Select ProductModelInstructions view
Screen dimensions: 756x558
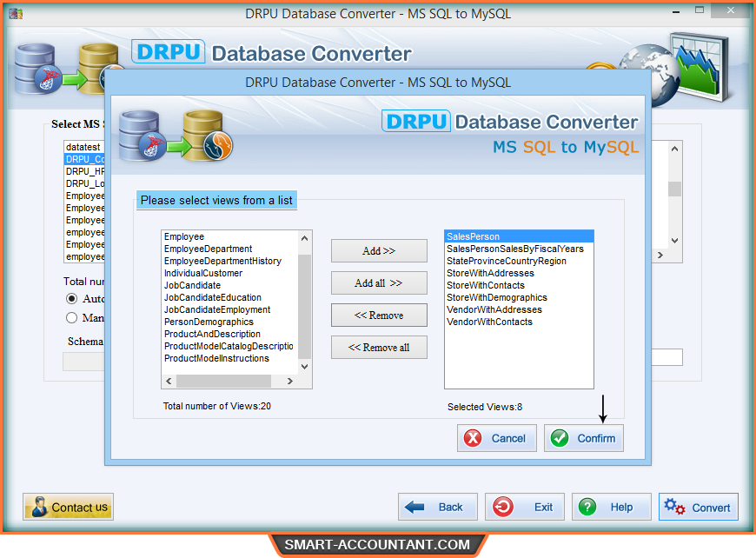(x=229, y=358)
